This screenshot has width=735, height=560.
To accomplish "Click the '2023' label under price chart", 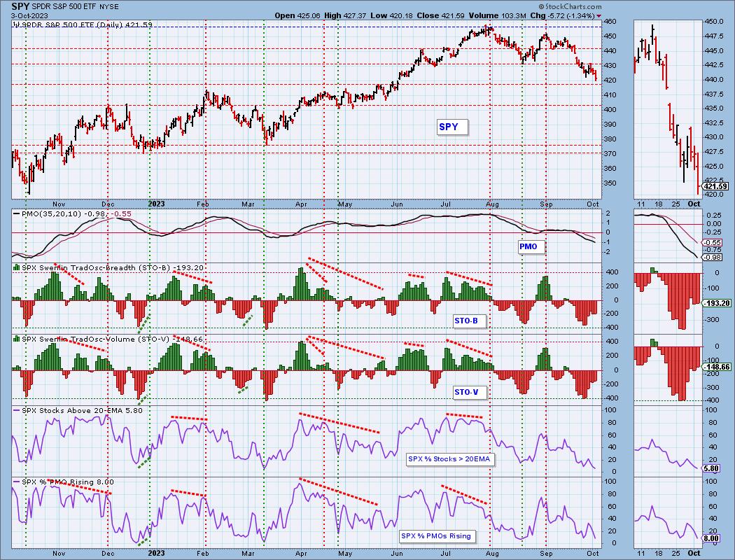I will pyautogui.click(x=156, y=204).
